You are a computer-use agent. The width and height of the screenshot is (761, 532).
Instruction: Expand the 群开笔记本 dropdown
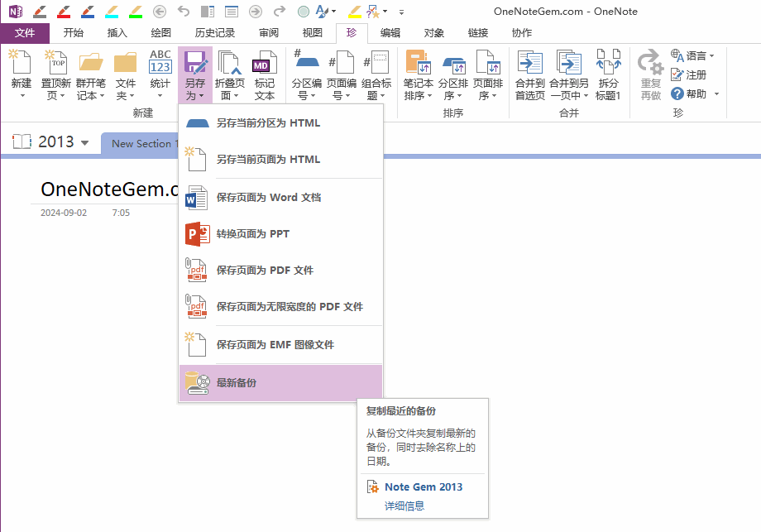pos(102,96)
